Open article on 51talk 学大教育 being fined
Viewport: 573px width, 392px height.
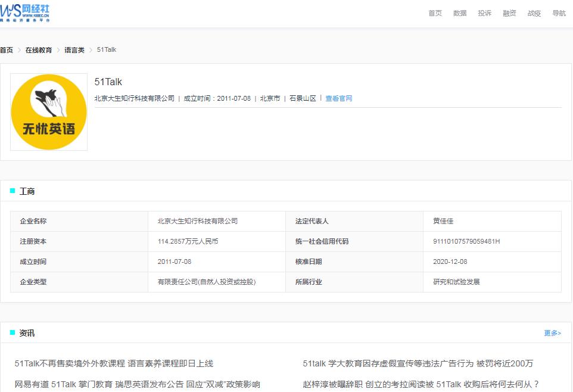(x=419, y=363)
